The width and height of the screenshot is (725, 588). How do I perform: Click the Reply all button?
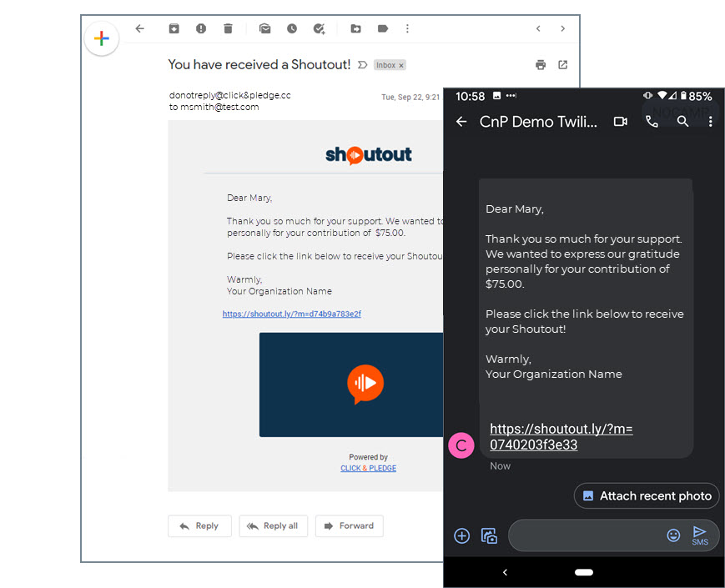[x=274, y=526]
